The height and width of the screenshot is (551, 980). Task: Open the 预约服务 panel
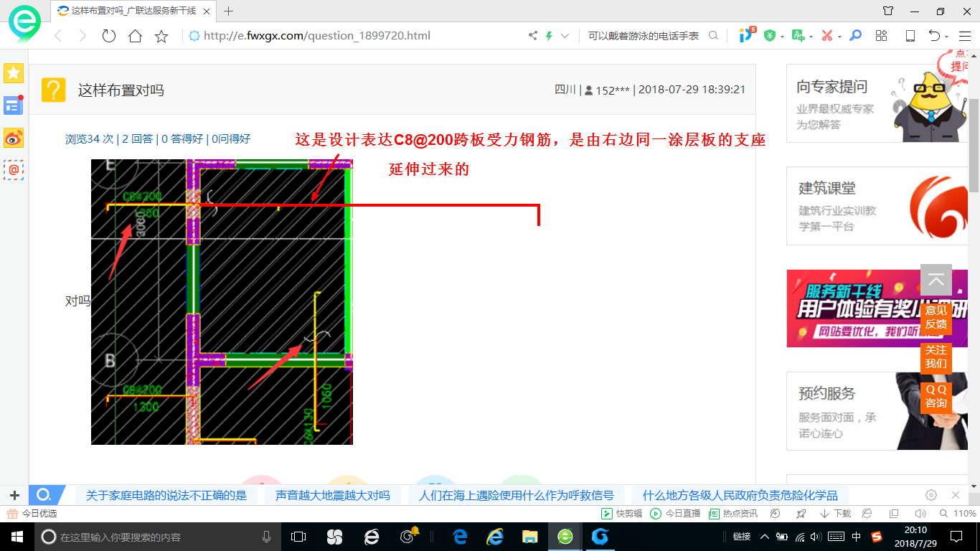[x=877, y=411]
